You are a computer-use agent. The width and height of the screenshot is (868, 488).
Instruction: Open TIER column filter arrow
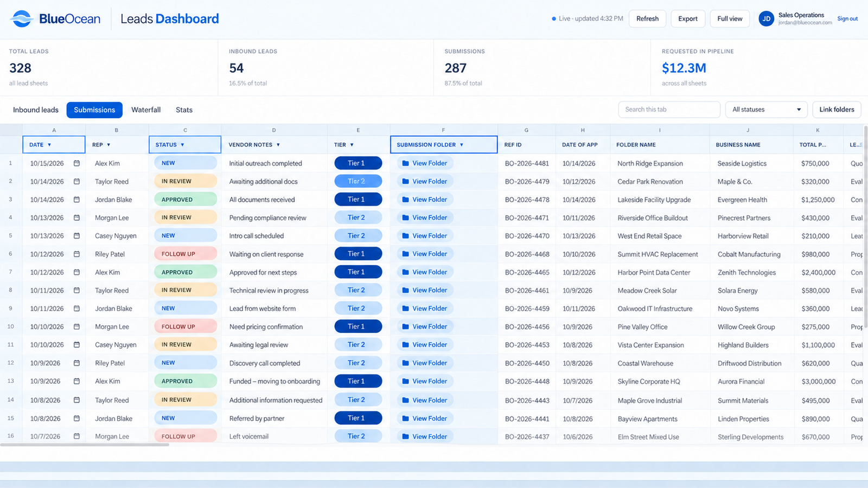352,145
